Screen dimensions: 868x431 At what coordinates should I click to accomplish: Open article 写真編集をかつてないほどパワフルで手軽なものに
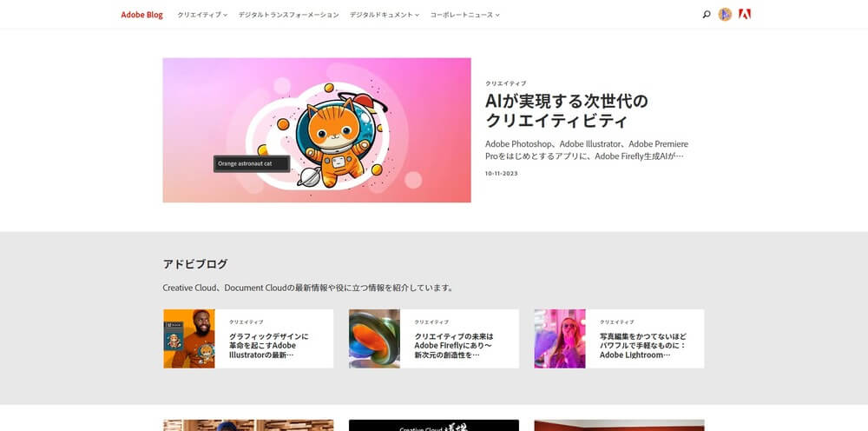pos(643,346)
